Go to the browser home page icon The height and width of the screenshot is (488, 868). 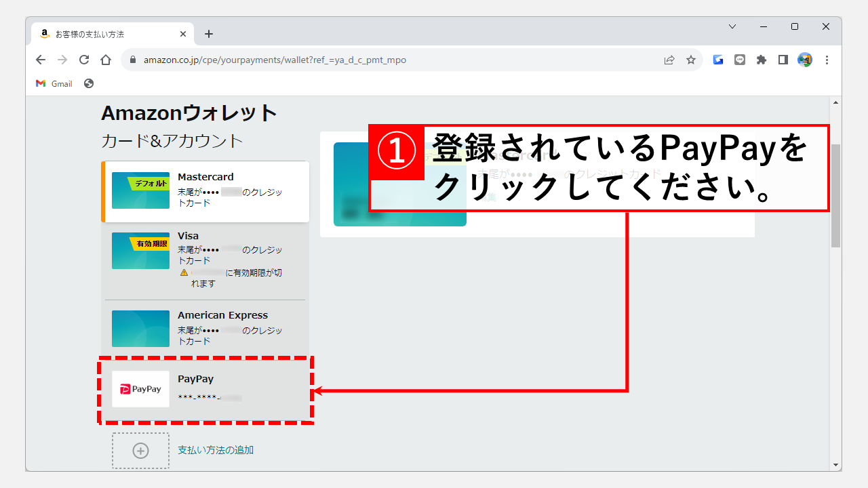[106, 60]
